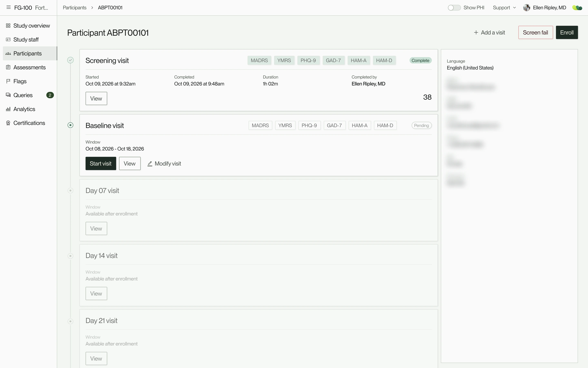This screenshot has height=368, width=588.
Task: Click MADRS tag in Baseline visit
Action: pos(260,125)
